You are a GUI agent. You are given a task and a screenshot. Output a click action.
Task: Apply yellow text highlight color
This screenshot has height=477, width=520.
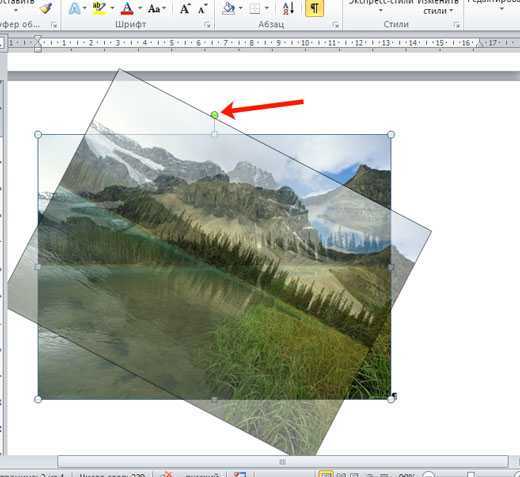99,8
